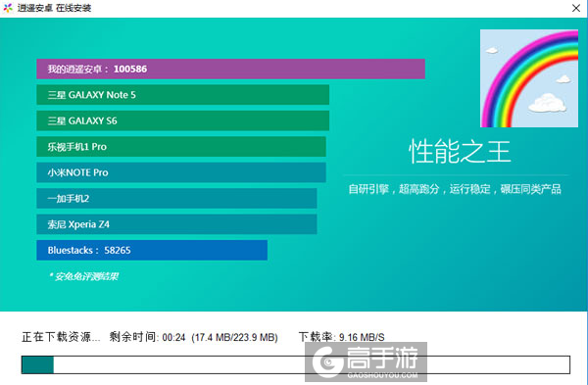Select the 一加手机2 bar
The image size is (588, 385).
coord(176,198)
